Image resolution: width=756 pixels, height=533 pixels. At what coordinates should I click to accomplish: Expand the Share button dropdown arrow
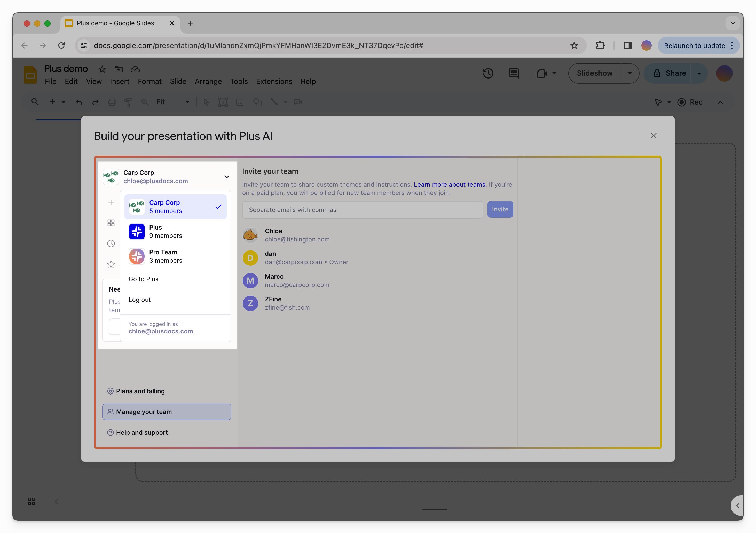point(699,73)
